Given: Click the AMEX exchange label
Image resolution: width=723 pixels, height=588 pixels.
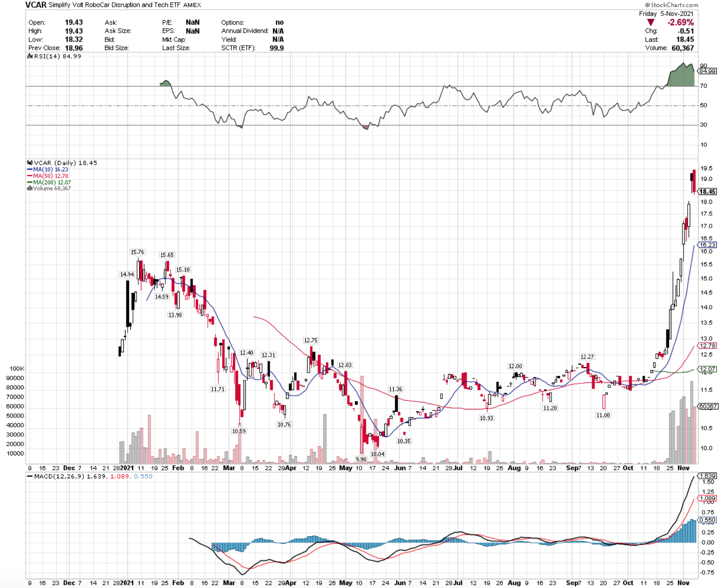Looking at the screenshot, I should [192, 5].
